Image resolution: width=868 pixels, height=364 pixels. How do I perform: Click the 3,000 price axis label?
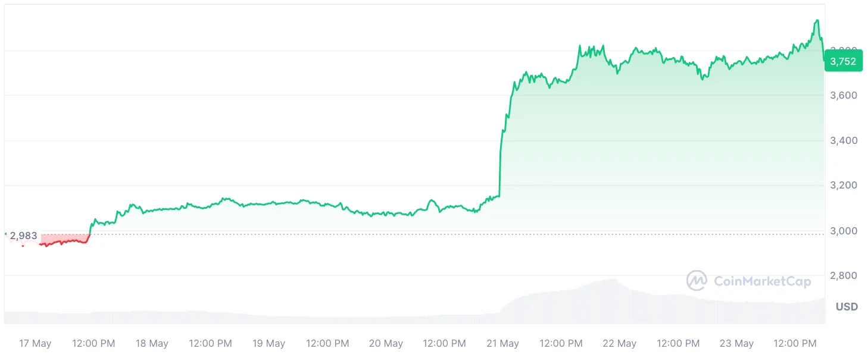844,231
